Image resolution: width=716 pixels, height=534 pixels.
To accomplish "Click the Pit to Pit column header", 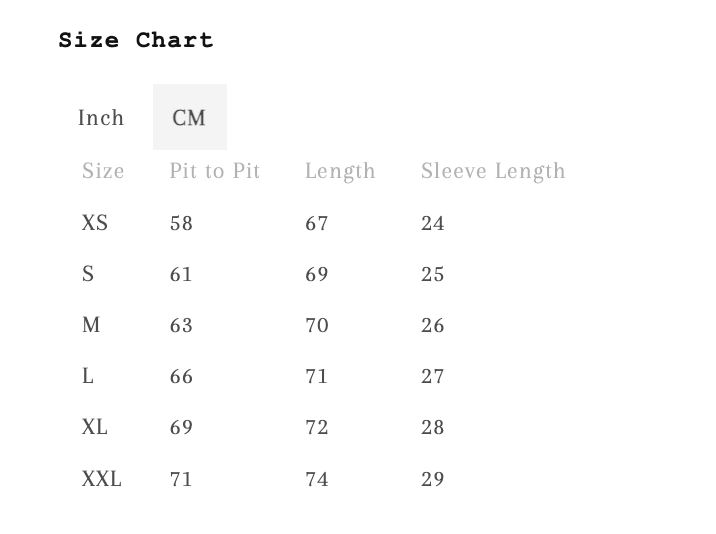I will 215,171.
